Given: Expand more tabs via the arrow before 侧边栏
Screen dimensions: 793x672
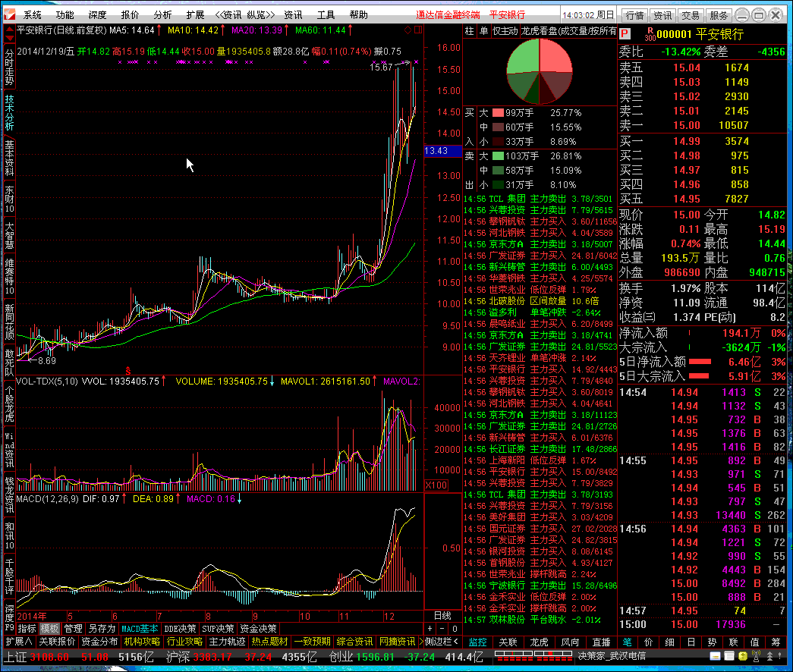Looking at the screenshot, I should pyautogui.click(x=420, y=642).
